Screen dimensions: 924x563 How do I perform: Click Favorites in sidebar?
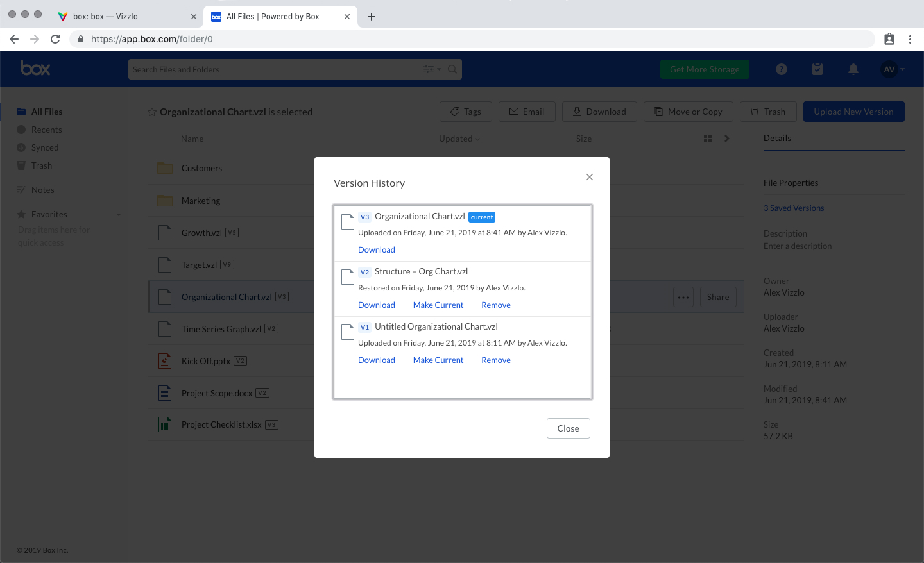pos(49,214)
